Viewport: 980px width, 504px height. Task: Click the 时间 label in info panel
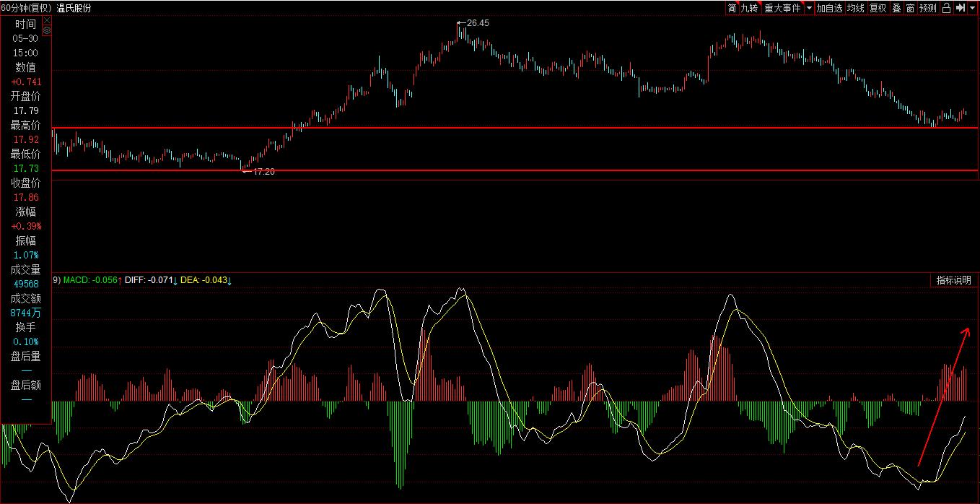tap(25, 24)
